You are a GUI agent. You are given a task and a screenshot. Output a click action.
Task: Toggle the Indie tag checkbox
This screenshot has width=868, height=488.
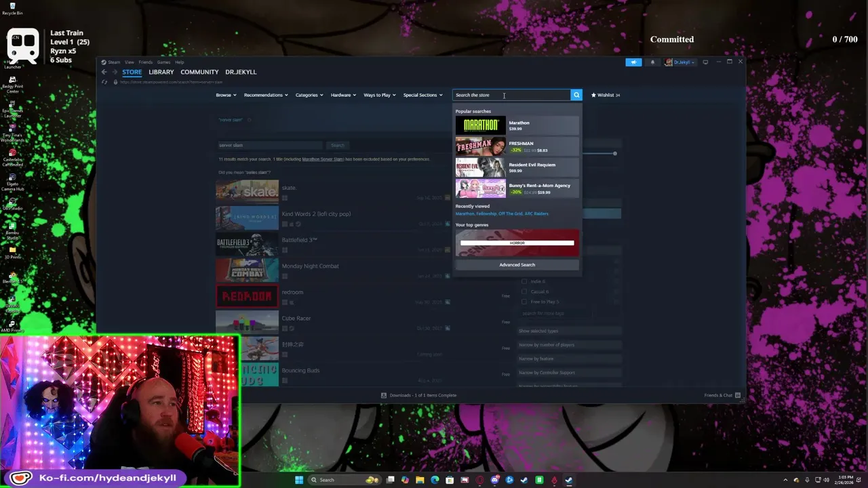[524, 281]
